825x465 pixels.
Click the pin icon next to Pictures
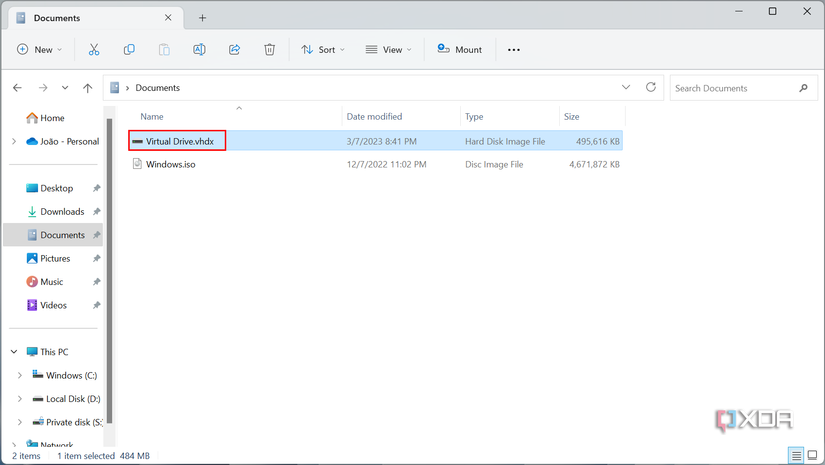pos(96,258)
